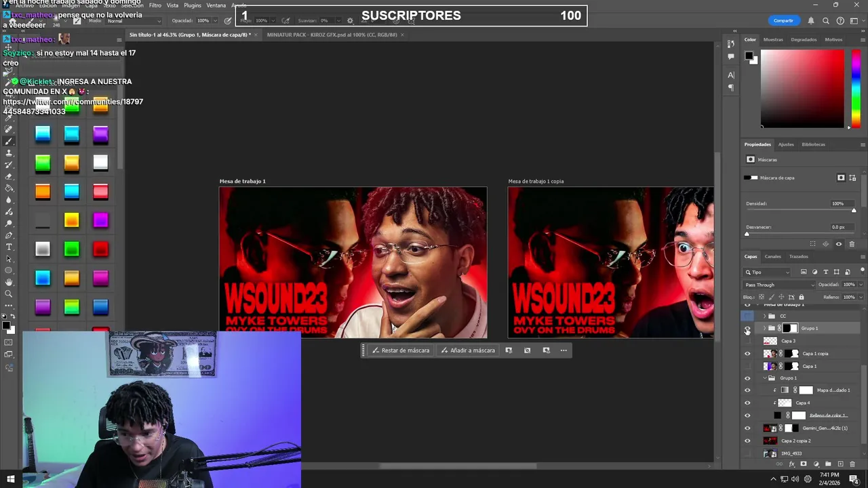Viewport: 868px width, 488px height.
Task: Select the Clone Stamp tool
Action: (9, 153)
